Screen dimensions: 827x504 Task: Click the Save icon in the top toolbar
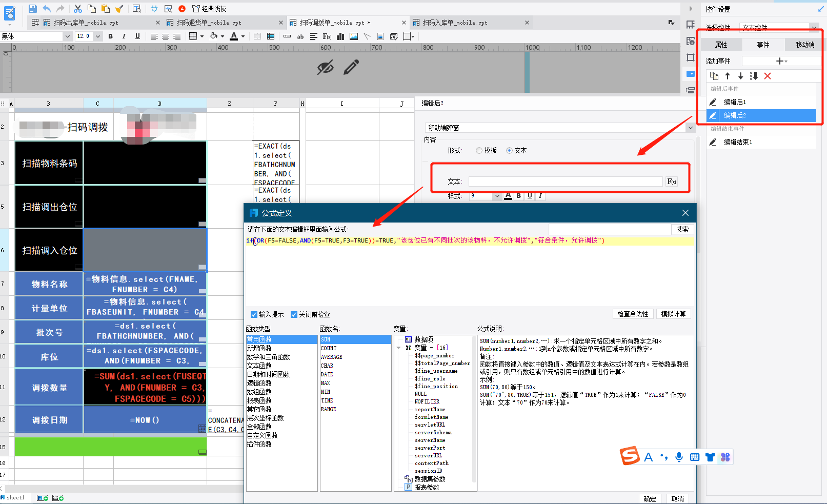coord(33,9)
